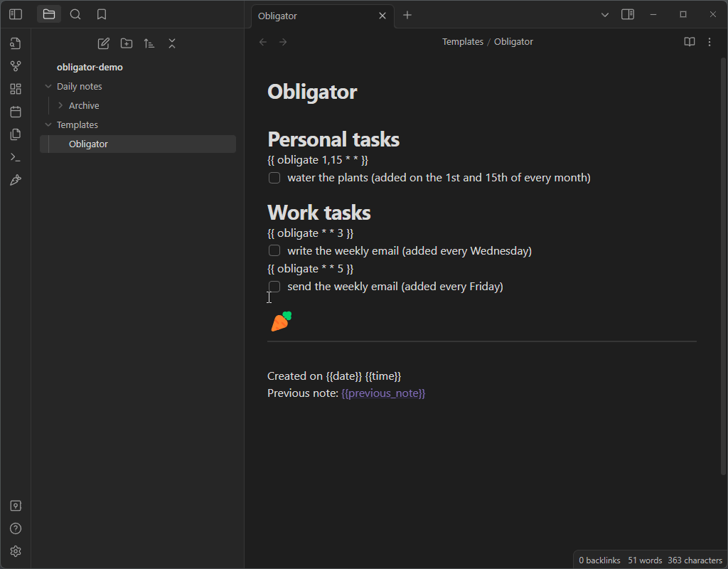
Task: Open today's daily note calendar icon
Action: tap(16, 112)
